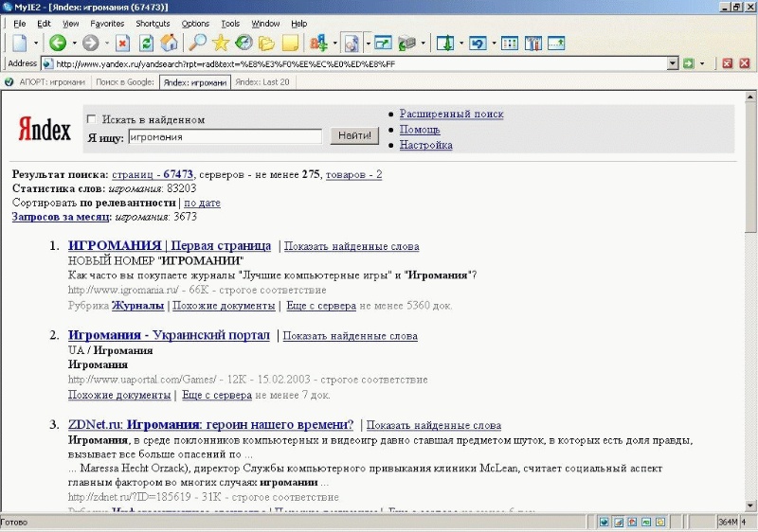Open the 'Журналы' rubric link
This screenshot has width=758, height=532.
[137, 306]
